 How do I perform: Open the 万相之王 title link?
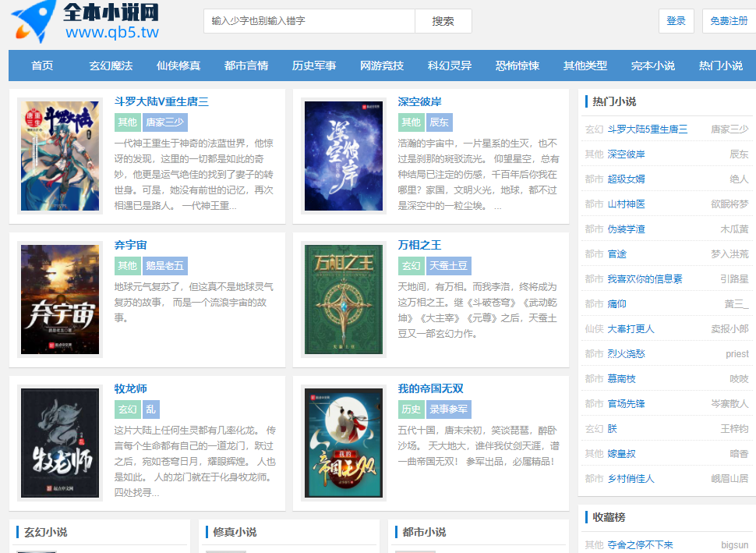pos(419,245)
